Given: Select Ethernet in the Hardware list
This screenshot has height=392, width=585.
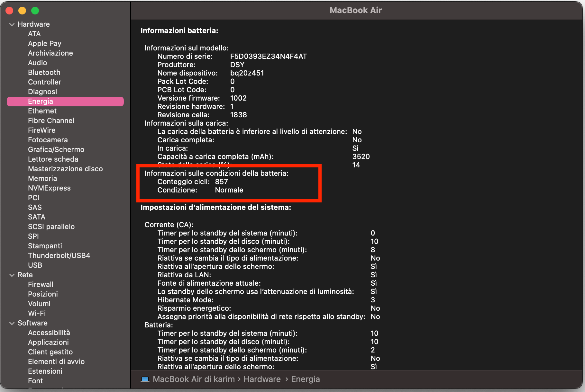Looking at the screenshot, I should pyautogui.click(x=42, y=111).
